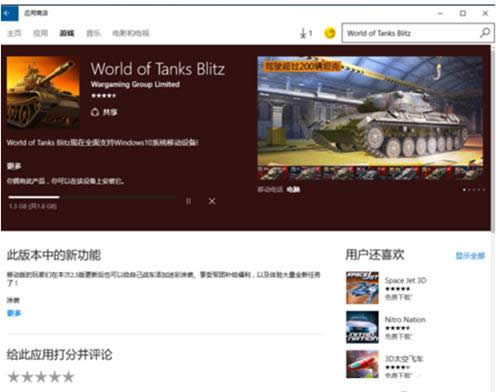Click the back arrow button
Viewport: 496px width, 392px height.
point(9,13)
